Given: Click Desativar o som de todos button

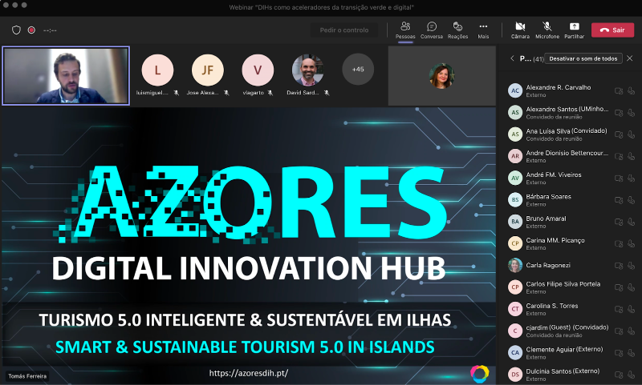Looking at the screenshot, I should pos(583,59).
